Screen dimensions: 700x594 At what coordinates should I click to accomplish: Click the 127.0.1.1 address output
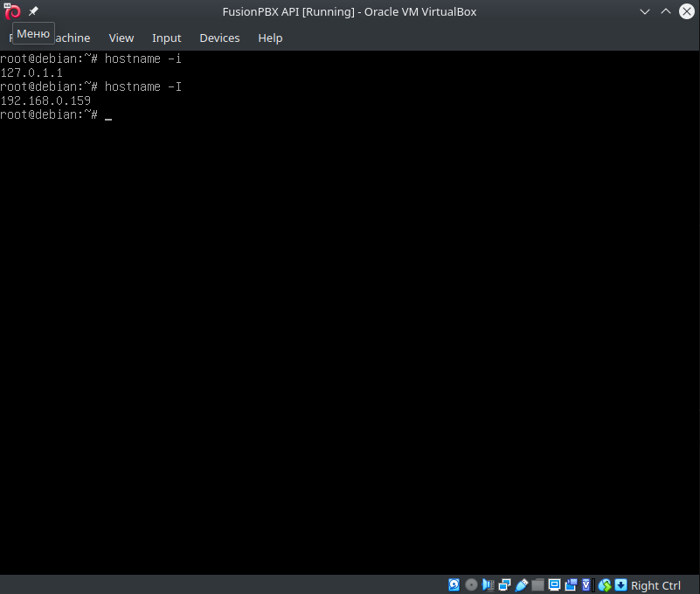point(31,73)
